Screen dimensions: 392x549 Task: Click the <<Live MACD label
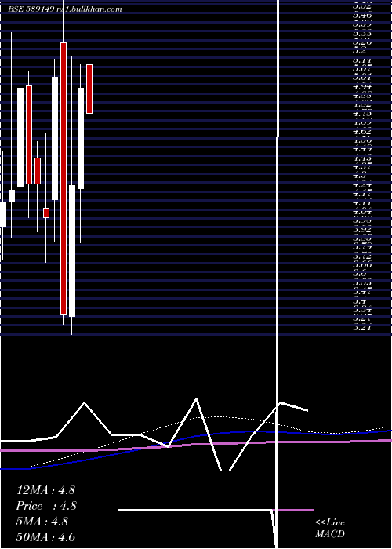330,528
